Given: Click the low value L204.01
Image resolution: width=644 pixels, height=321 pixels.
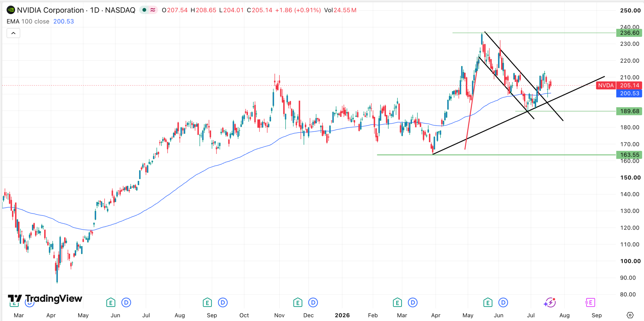Looking at the screenshot, I should pos(231,10).
